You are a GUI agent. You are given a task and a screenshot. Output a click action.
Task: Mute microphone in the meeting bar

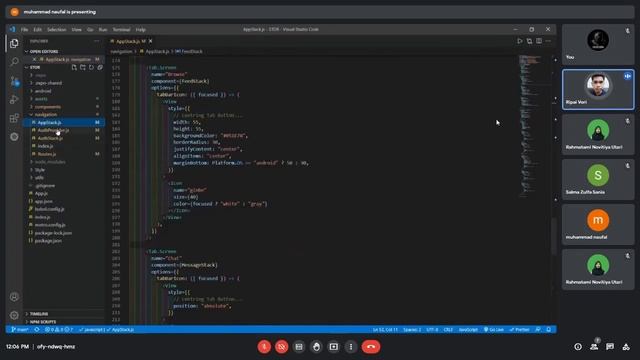point(264,347)
